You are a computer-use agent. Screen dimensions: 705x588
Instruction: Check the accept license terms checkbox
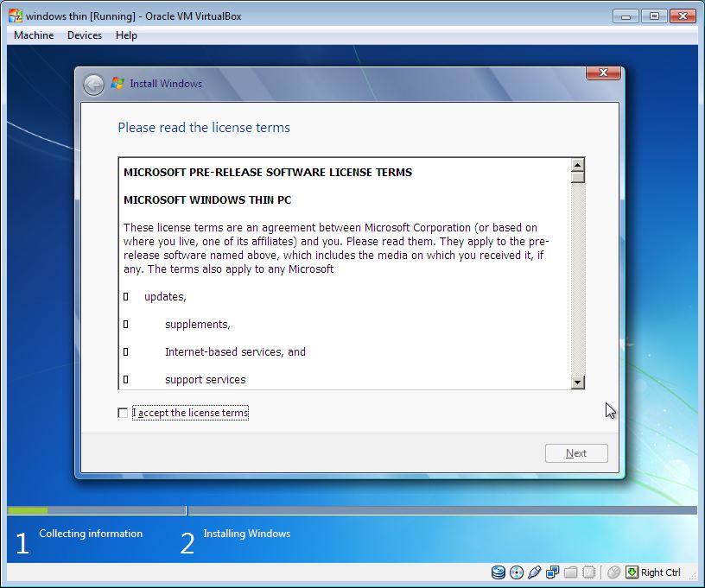tap(123, 413)
